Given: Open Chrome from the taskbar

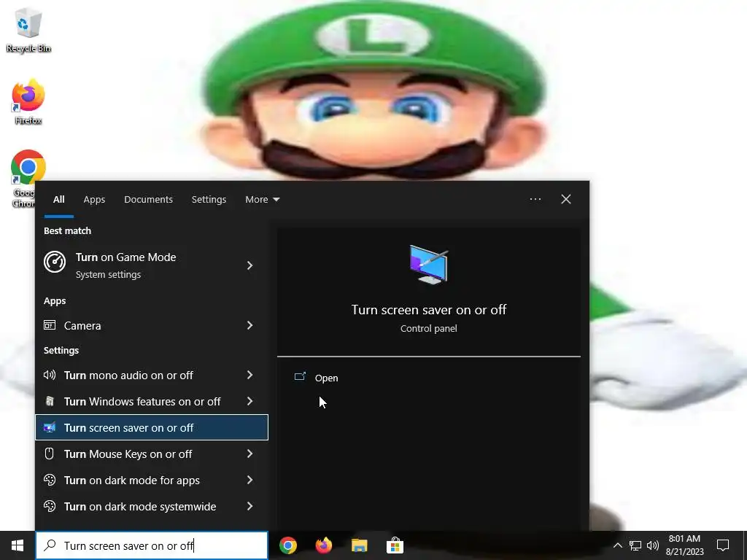Looking at the screenshot, I should 287,545.
